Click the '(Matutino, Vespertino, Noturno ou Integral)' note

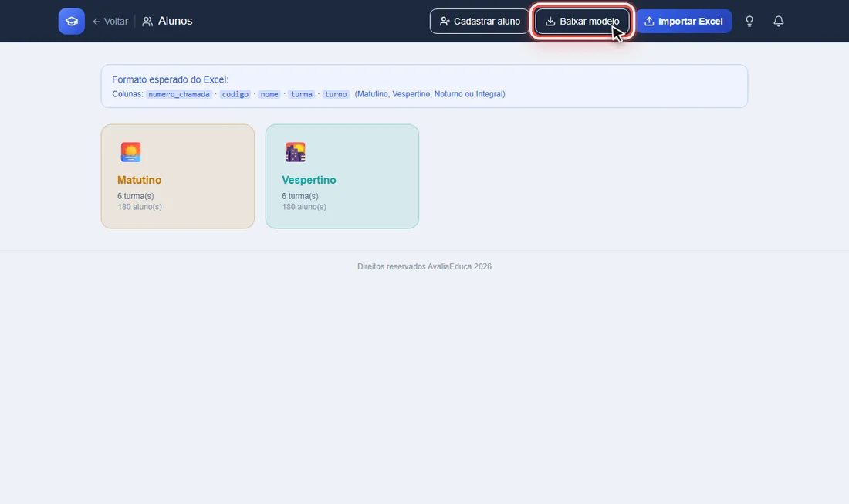430,94
